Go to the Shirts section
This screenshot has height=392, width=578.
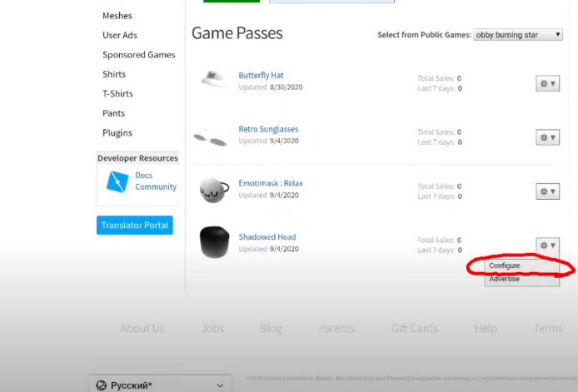click(114, 74)
